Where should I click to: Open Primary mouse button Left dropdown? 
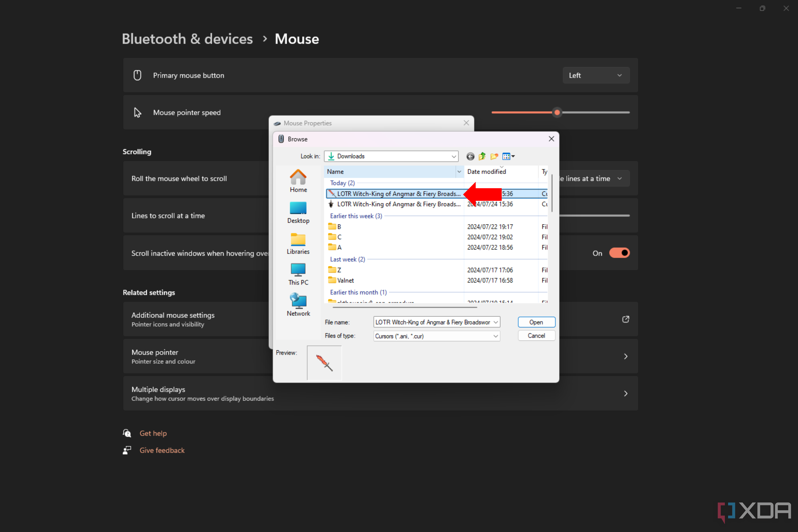coord(596,75)
